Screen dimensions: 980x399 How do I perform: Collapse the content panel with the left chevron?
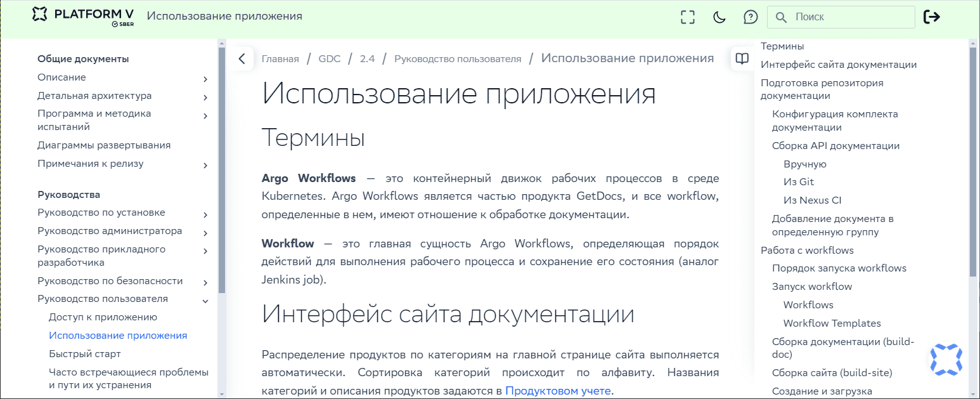pos(242,58)
